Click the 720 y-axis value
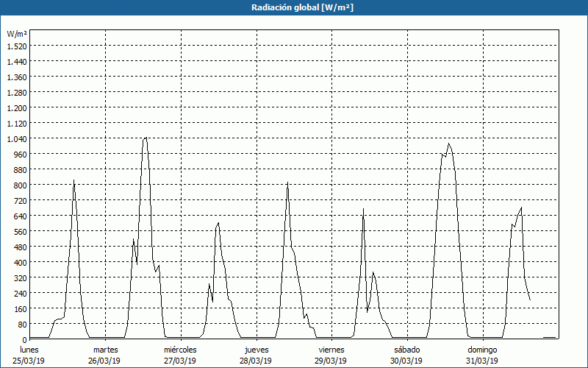This screenshot has width=588, height=368. coord(21,200)
